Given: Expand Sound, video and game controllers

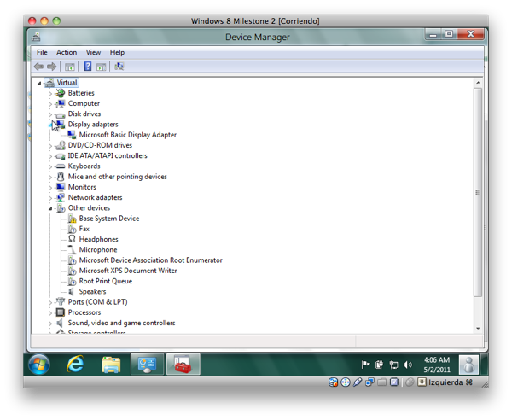Looking at the screenshot, I should click(50, 324).
